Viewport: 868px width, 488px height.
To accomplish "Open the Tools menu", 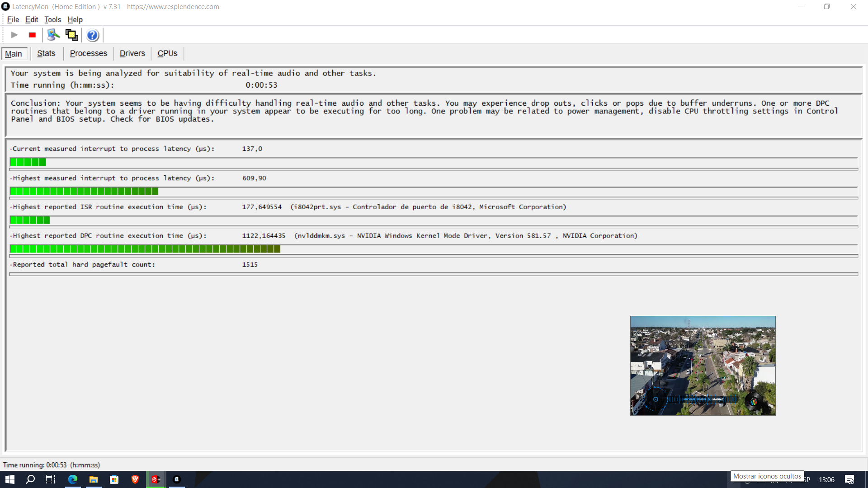I will (x=52, y=19).
